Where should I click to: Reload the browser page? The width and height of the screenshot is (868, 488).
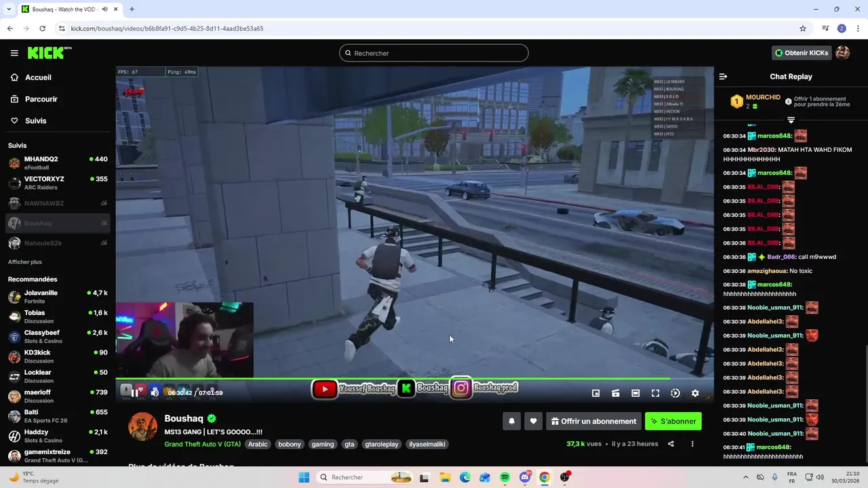(43, 28)
